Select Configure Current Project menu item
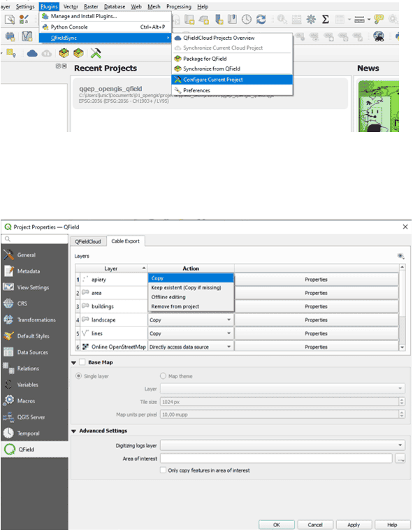Viewport: 413px width, 532px height. 232,80
